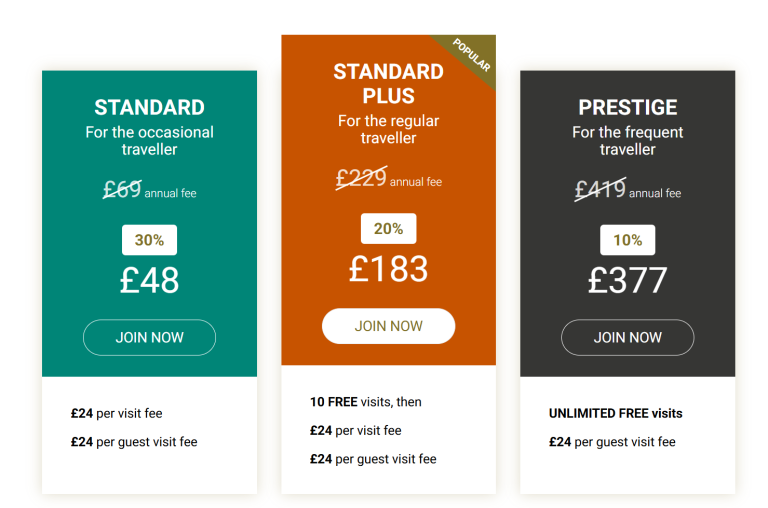Click the PRESTIGE plan heading
Viewport: 768px width, 508px height.
click(627, 108)
